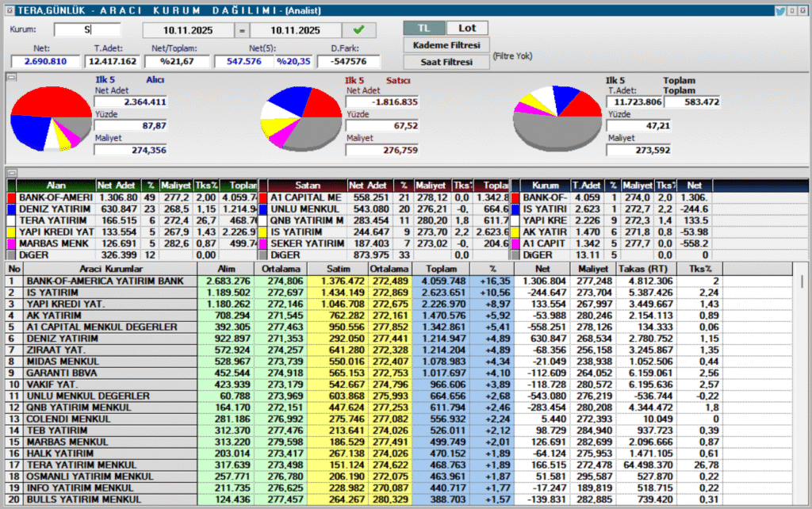The height and width of the screenshot is (509, 812).
Task: Click red swatch beside BANK-OF-AMERI in Alan table
Action: click(x=11, y=197)
